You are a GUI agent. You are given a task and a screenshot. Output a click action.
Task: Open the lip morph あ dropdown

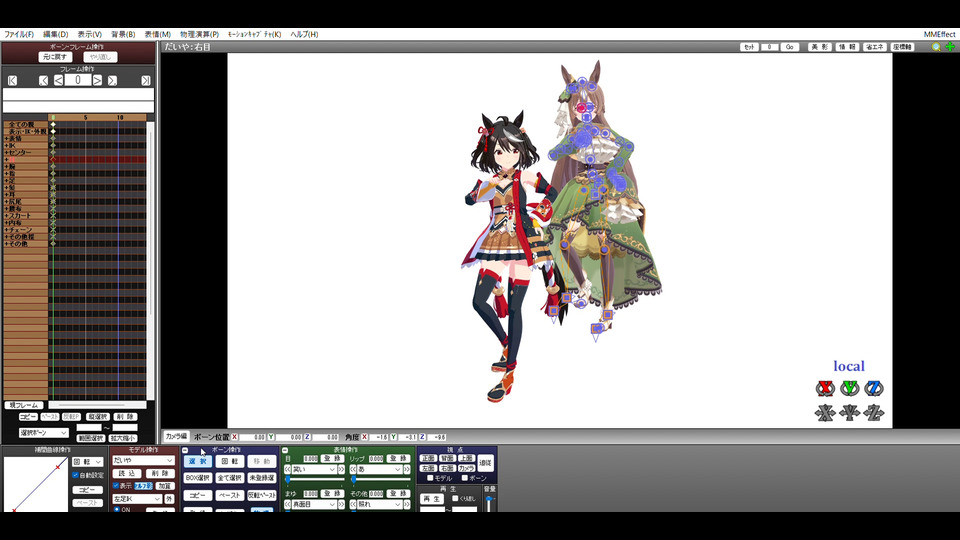click(x=380, y=470)
